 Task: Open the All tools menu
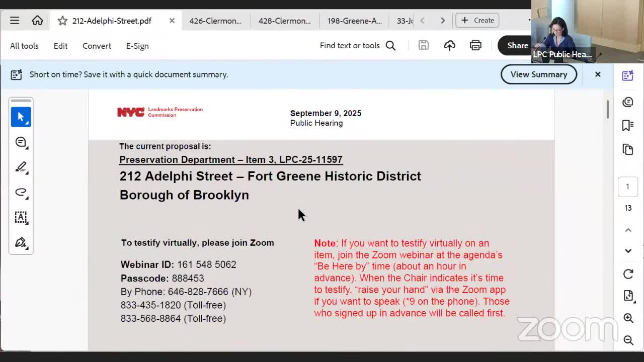point(24,46)
